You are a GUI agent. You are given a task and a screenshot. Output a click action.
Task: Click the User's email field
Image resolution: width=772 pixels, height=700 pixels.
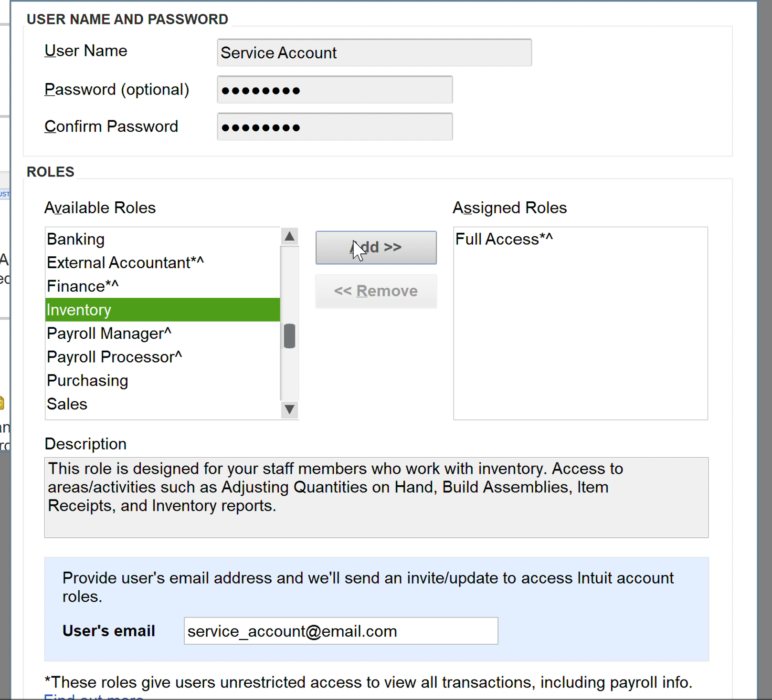click(x=340, y=631)
